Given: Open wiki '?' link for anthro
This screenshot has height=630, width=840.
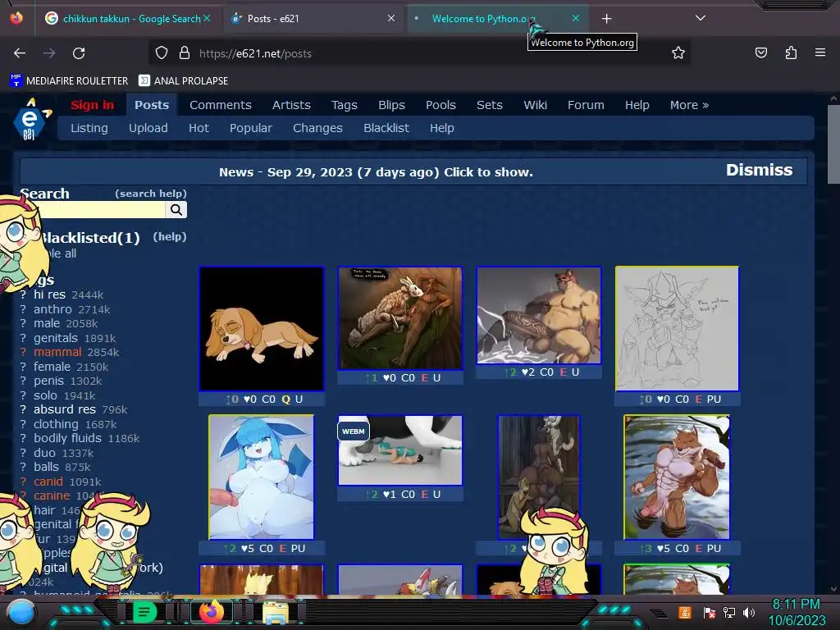Looking at the screenshot, I should coord(23,309).
